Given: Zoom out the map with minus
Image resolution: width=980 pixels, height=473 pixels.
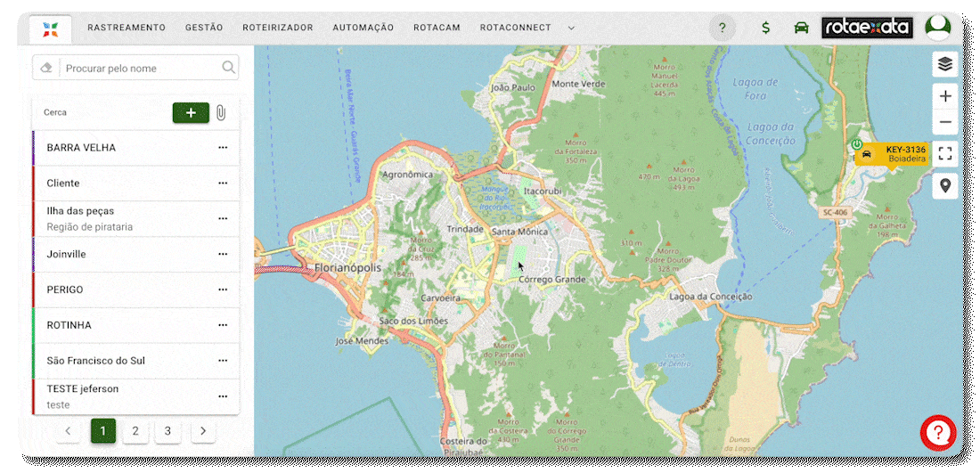Looking at the screenshot, I should point(945,122).
